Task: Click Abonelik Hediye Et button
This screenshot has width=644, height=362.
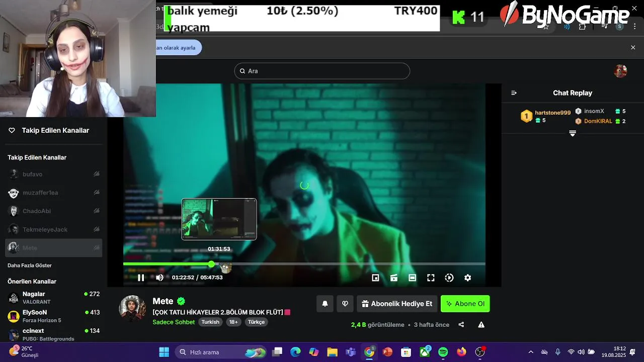Action: point(397,304)
